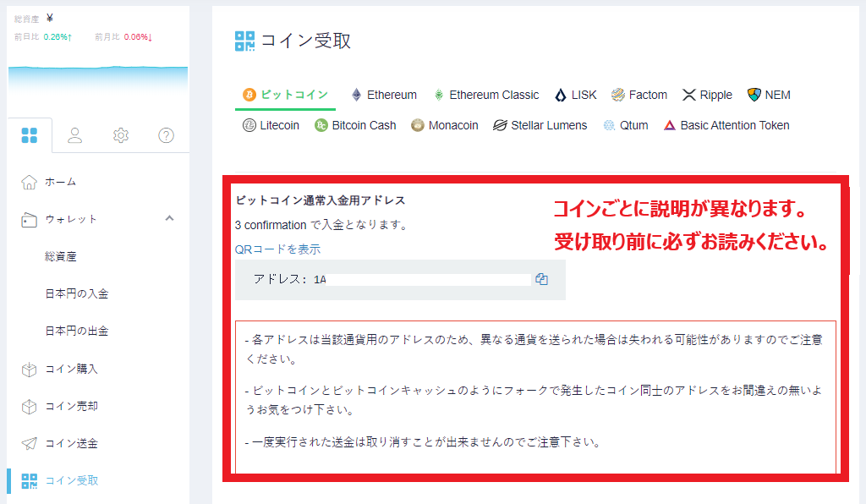Click the 3 confirmation notice text
The height and width of the screenshot is (504, 866).
click(x=321, y=225)
